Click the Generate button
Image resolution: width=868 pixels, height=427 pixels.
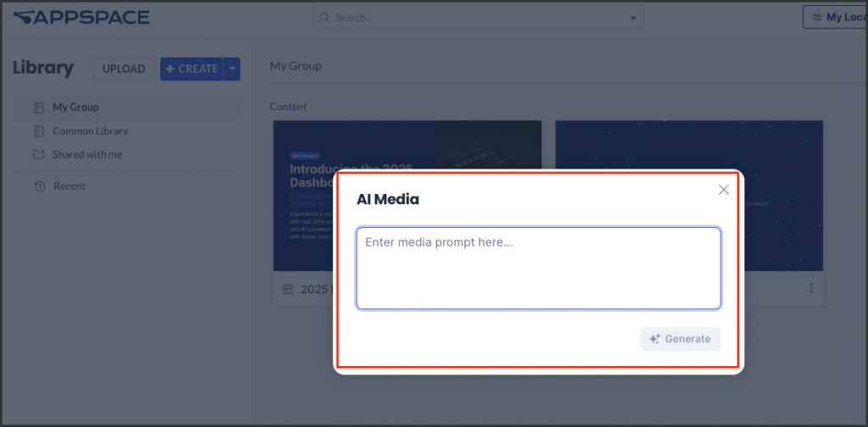click(x=681, y=339)
